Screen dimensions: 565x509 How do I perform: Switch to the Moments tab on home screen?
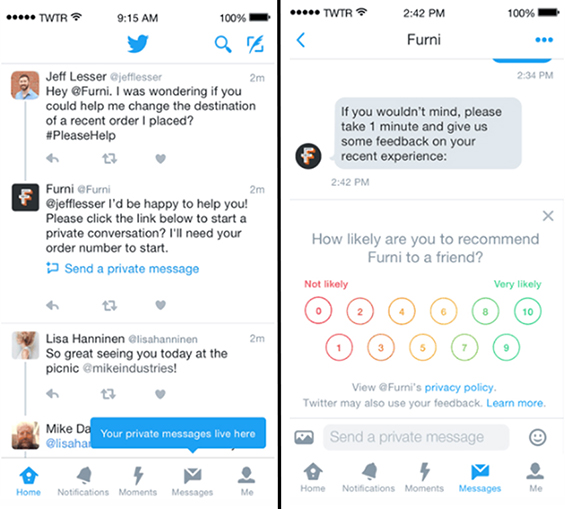[x=138, y=481]
